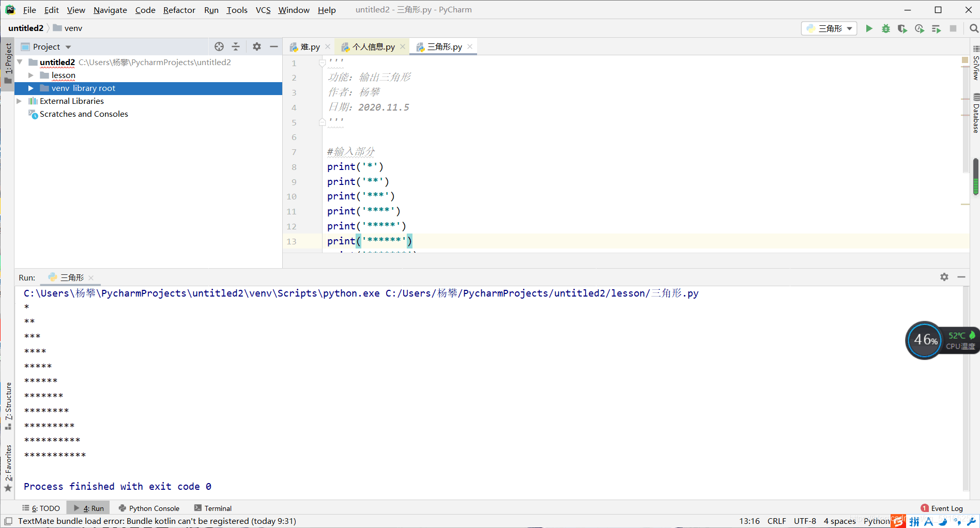This screenshot has height=528, width=980.
Task: Click the venv breadcrumb
Action: 68,28
